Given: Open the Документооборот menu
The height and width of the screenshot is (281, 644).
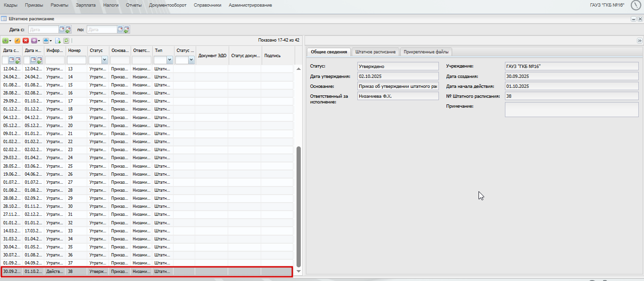Looking at the screenshot, I should pyautogui.click(x=168, y=5).
